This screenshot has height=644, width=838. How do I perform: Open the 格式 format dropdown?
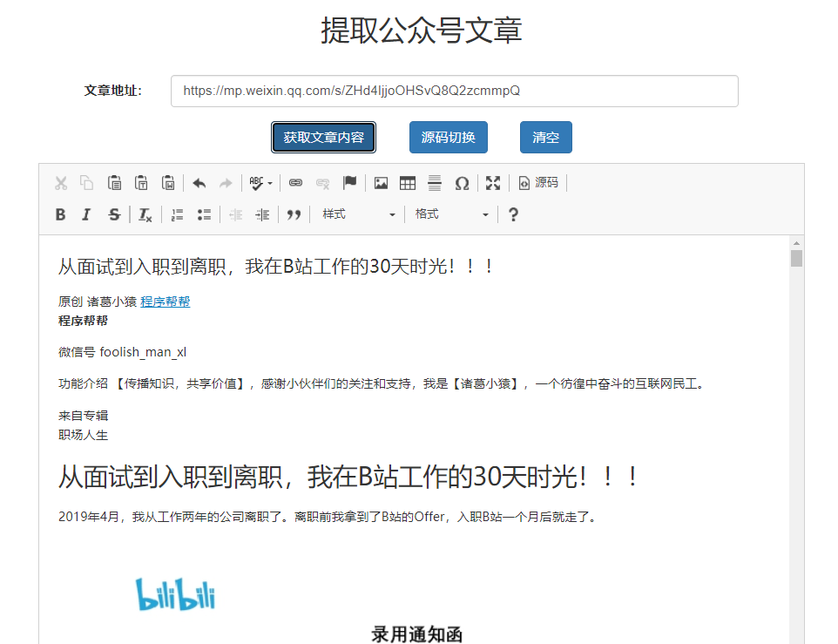(451, 215)
